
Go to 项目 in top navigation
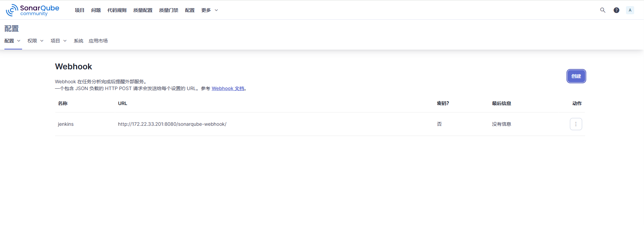pos(80,10)
